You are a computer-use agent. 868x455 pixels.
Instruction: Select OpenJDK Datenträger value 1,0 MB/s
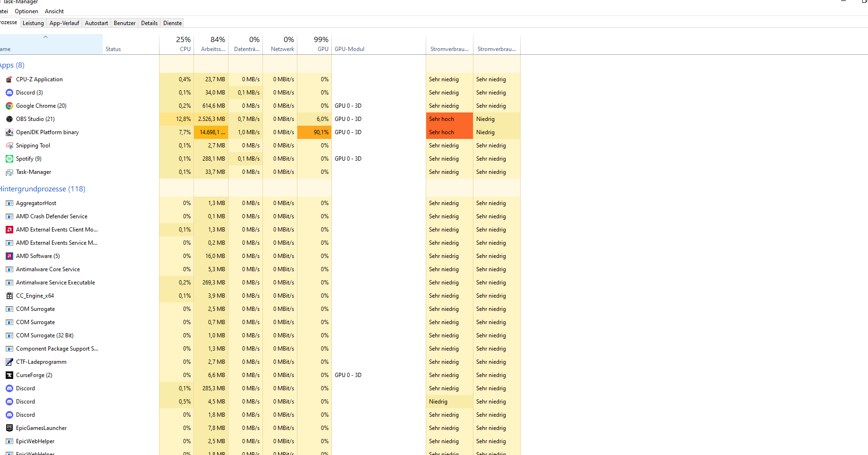pos(245,132)
